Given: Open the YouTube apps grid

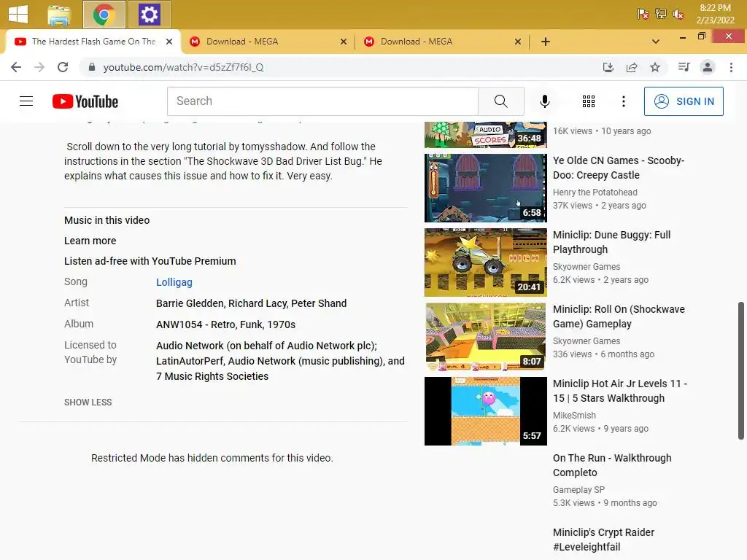Looking at the screenshot, I should (589, 101).
